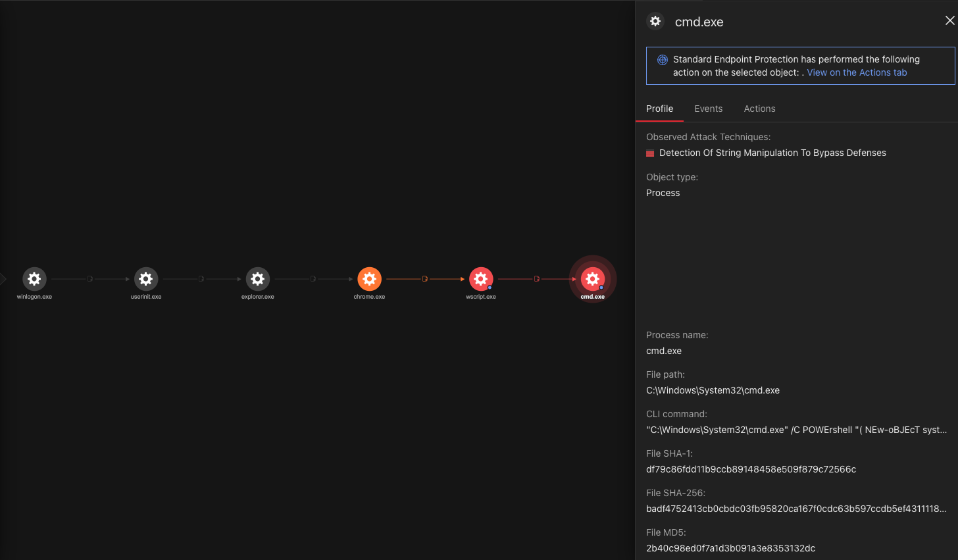
Task: Click the 'File MD5:' label
Action: [666, 532]
